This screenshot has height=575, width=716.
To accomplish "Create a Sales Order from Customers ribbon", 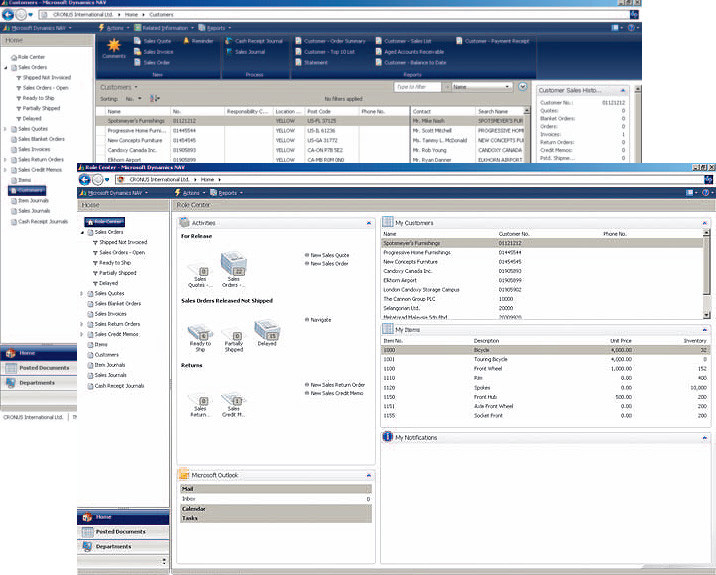I will coord(152,63).
